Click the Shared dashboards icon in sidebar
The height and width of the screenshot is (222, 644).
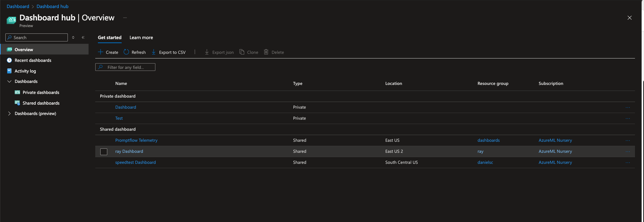[x=17, y=103]
